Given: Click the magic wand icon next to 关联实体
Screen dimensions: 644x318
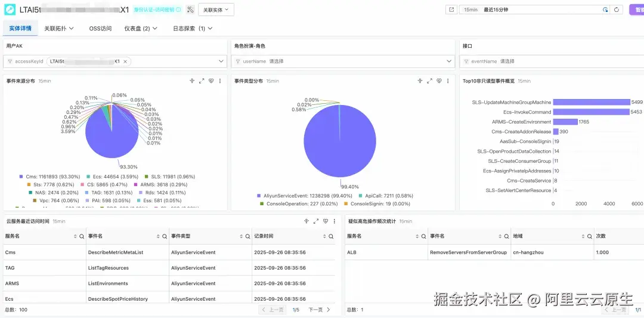Looking at the screenshot, I should tap(190, 10).
